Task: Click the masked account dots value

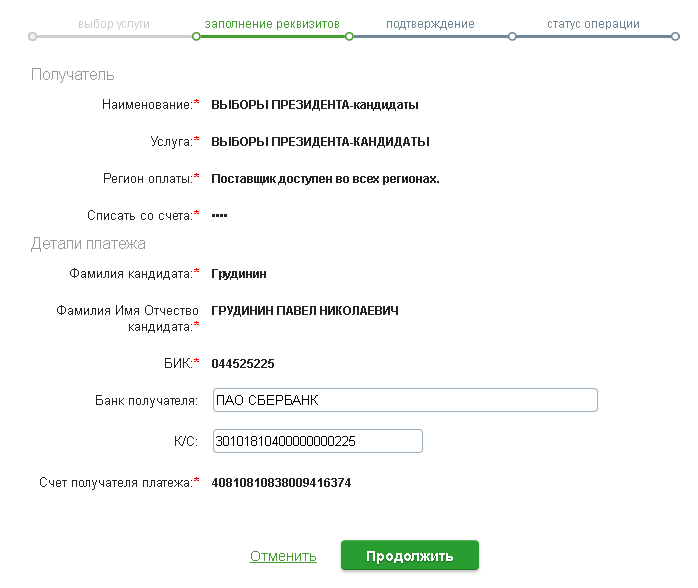Action: [219, 216]
